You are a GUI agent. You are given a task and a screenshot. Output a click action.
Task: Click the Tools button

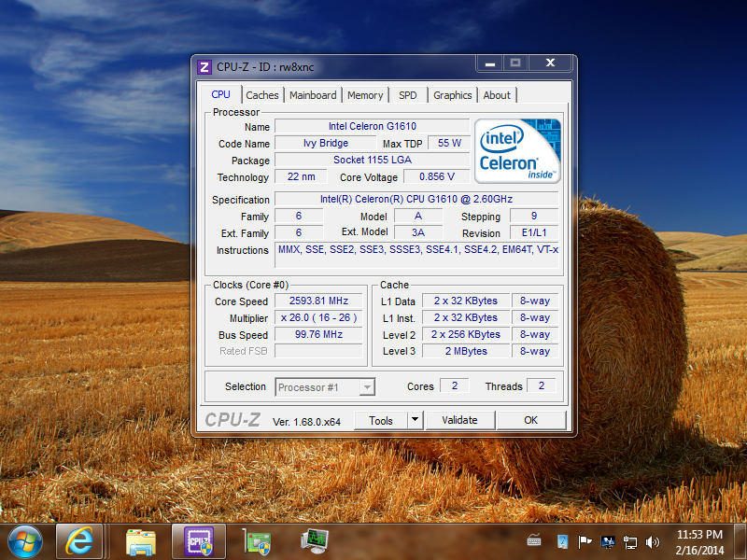pos(381,421)
